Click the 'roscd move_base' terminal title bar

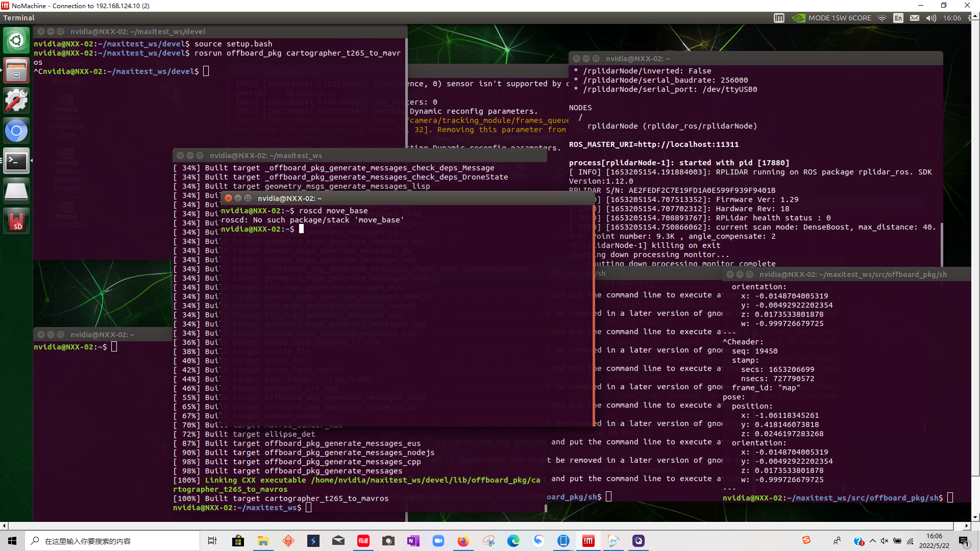coord(407,198)
